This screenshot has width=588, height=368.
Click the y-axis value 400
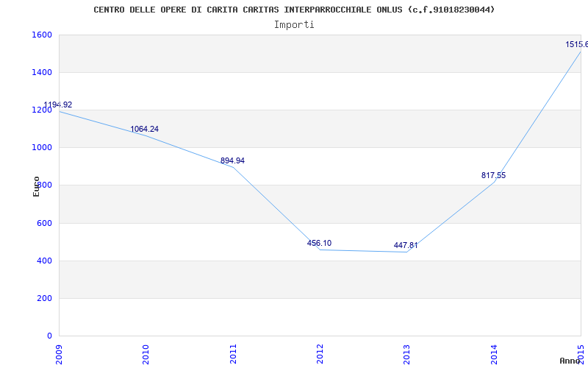[x=44, y=261]
